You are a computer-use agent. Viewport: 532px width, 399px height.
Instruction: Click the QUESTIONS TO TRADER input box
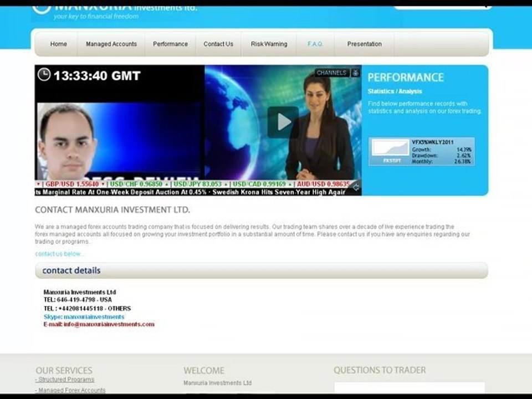point(409,387)
